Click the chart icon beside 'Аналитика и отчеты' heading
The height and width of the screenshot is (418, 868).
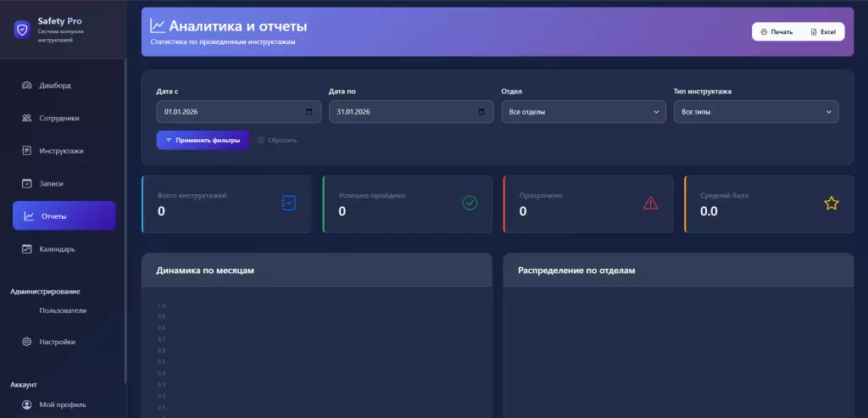158,26
